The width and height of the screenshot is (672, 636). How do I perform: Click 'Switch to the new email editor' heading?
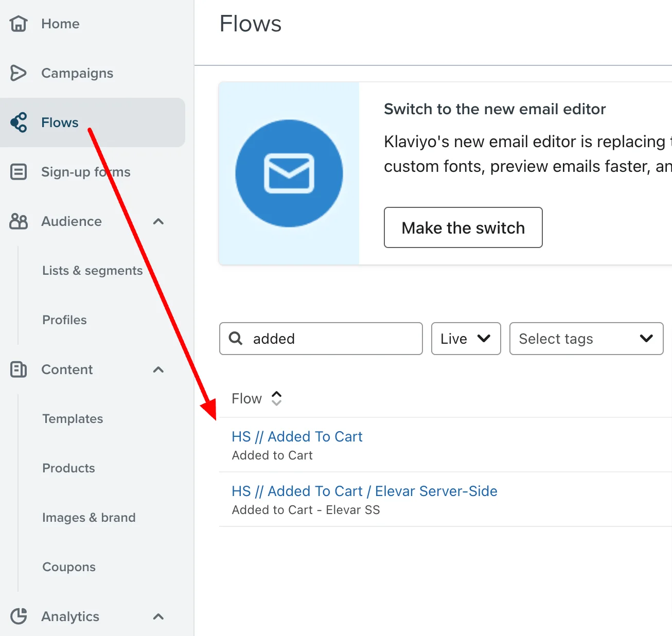tap(494, 109)
